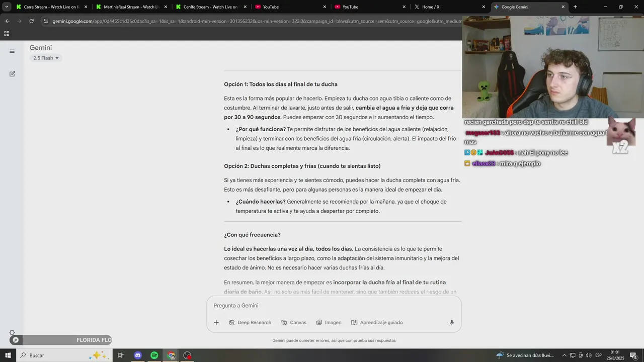The height and width of the screenshot is (362, 644).
Task: Open the browser apps grid icon
Action: (7, 34)
